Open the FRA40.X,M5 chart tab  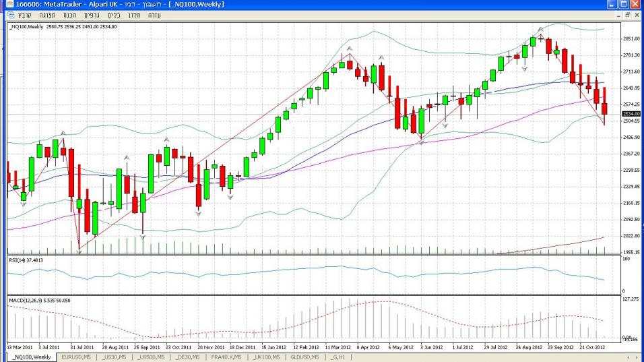228,357
